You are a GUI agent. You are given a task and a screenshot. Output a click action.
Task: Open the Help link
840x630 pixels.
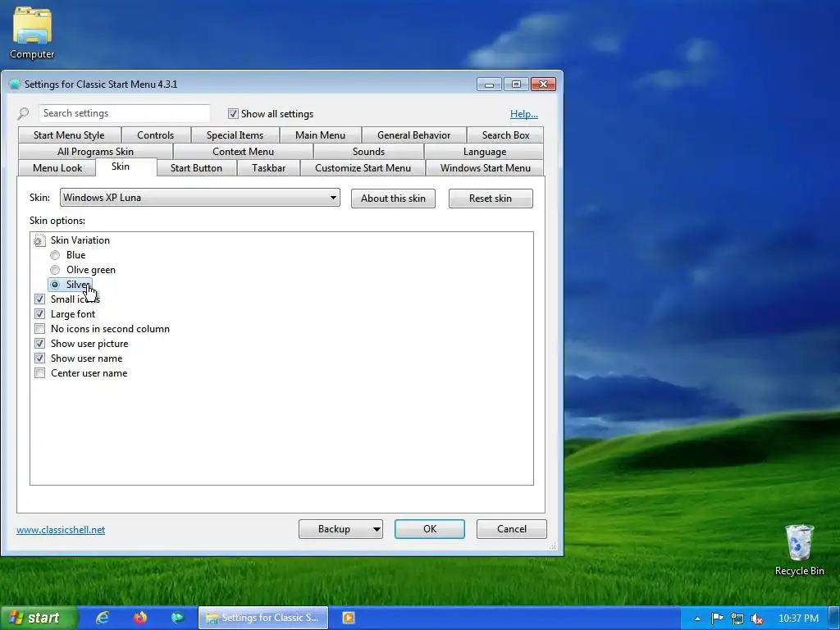pos(524,113)
